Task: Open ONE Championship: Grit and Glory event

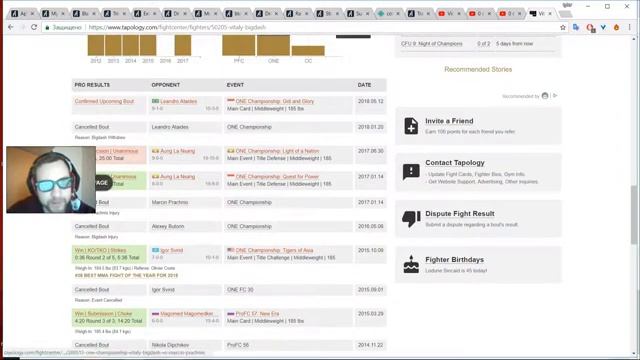Action: pos(275,101)
